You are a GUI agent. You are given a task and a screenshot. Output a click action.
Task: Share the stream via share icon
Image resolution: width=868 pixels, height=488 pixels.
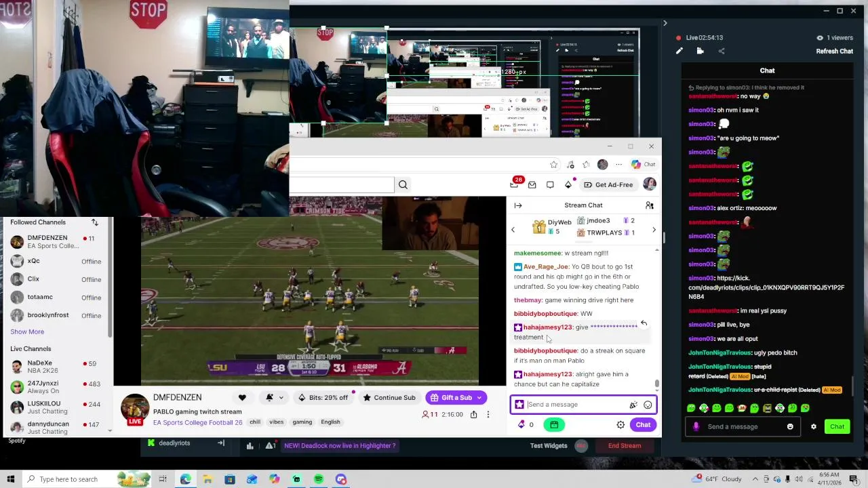click(722, 51)
